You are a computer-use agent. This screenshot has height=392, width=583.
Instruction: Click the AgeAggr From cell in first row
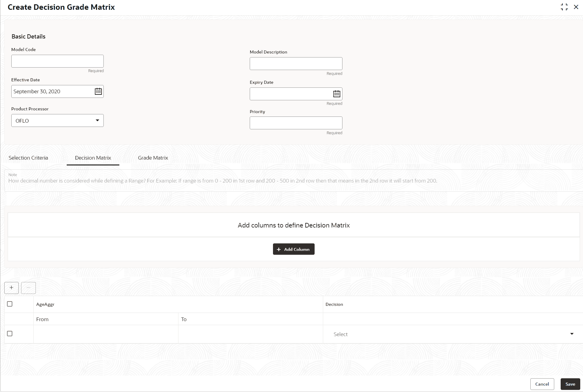pos(106,334)
